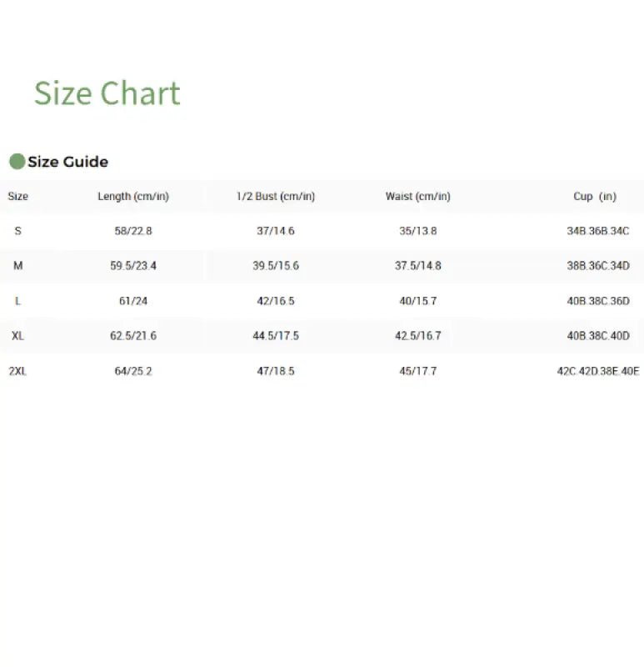The height and width of the screenshot is (667, 644).
Task: Click the M size row label
Action: click(x=17, y=266)
